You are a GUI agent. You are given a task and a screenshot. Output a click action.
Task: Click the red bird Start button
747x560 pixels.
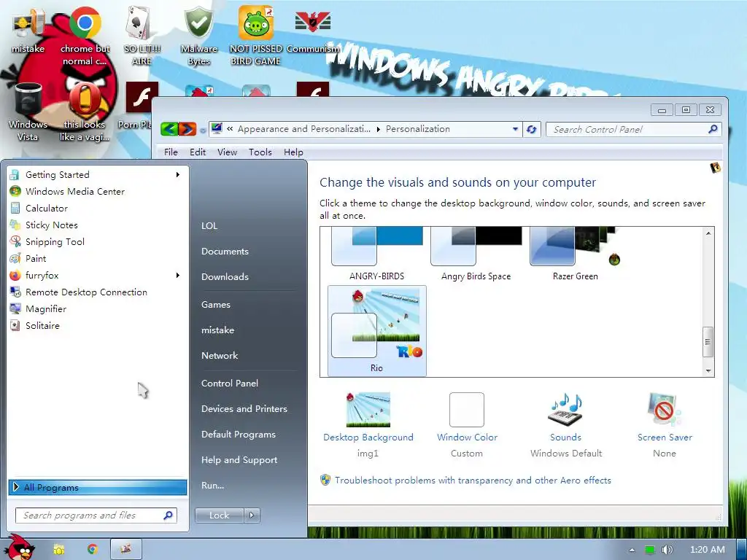coord(20,548)
